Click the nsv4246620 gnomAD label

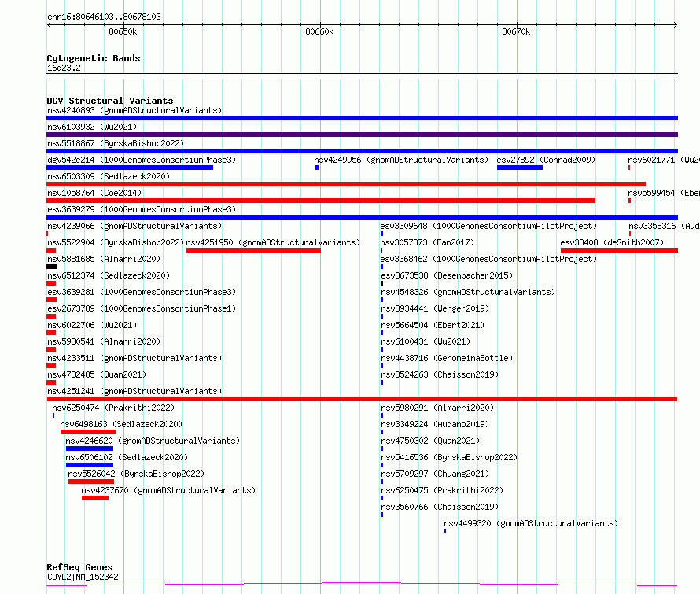tap(153, 441)
